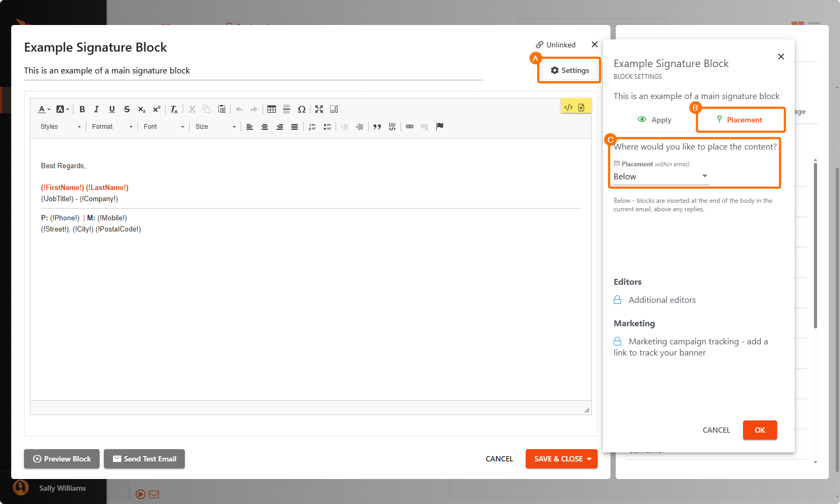Click the italic formatting icon

point(96,109)
